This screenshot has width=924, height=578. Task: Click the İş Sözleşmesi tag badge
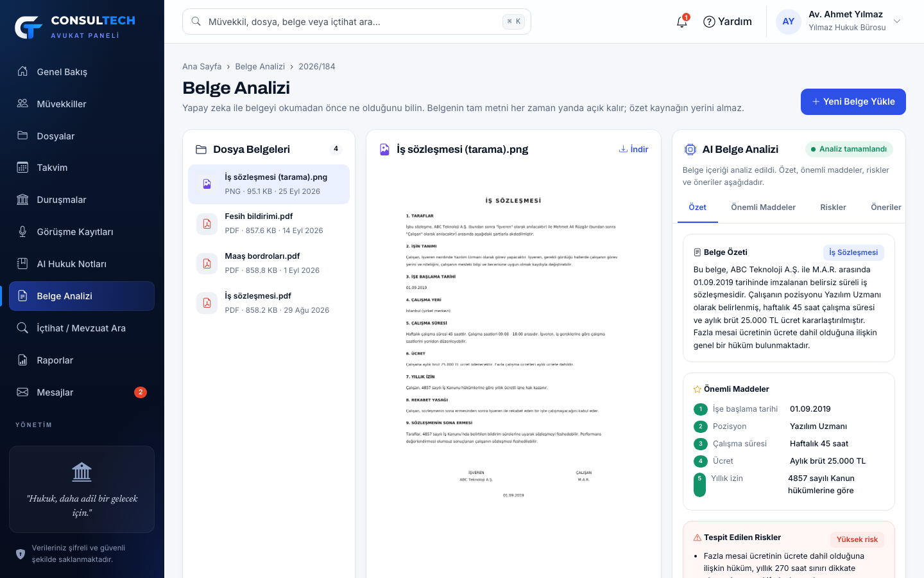coord(853,252)
